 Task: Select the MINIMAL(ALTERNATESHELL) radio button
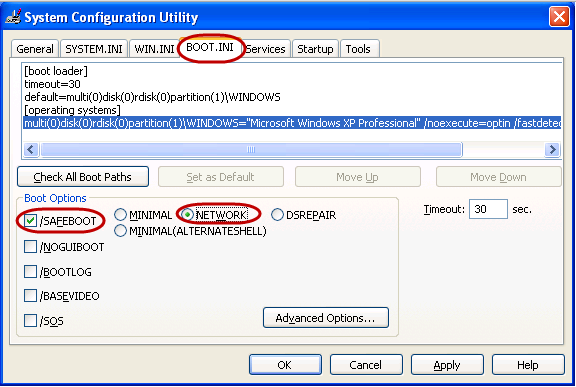pyautogui.click(x=120, y=231)
